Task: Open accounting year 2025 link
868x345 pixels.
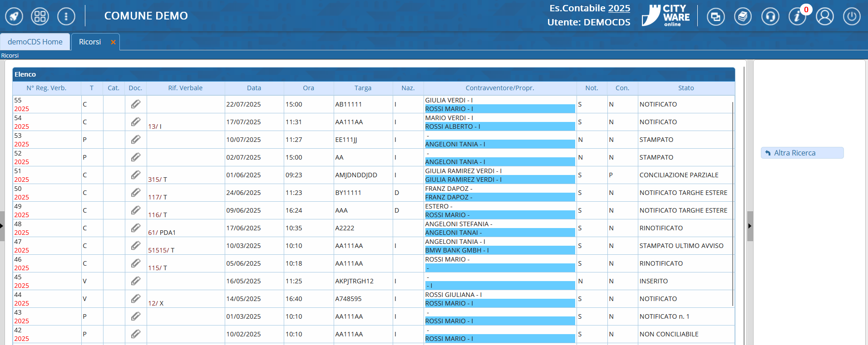Action: pos(619,8)
